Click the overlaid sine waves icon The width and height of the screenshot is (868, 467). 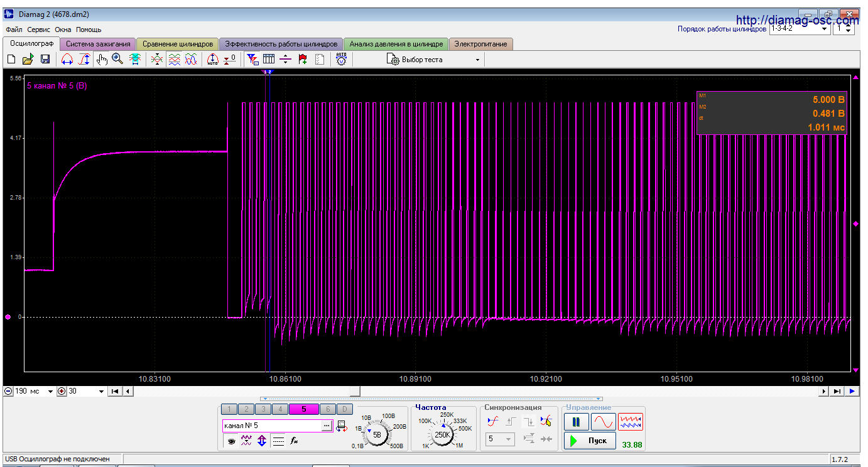(191, 59)
